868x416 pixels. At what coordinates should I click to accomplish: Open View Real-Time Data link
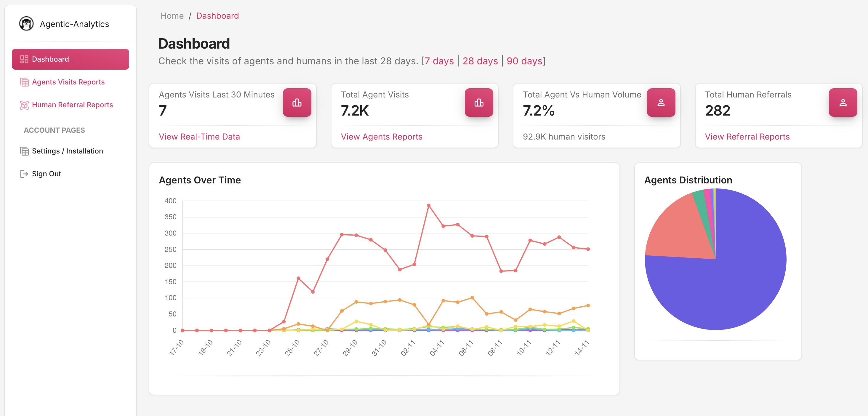[x=199, y=137]
